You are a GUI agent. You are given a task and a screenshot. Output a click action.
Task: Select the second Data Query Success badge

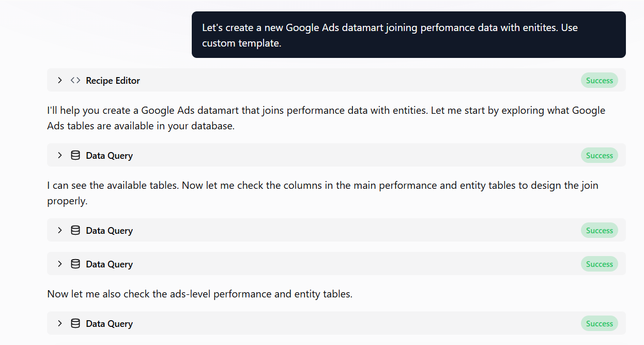coord(599,230)
